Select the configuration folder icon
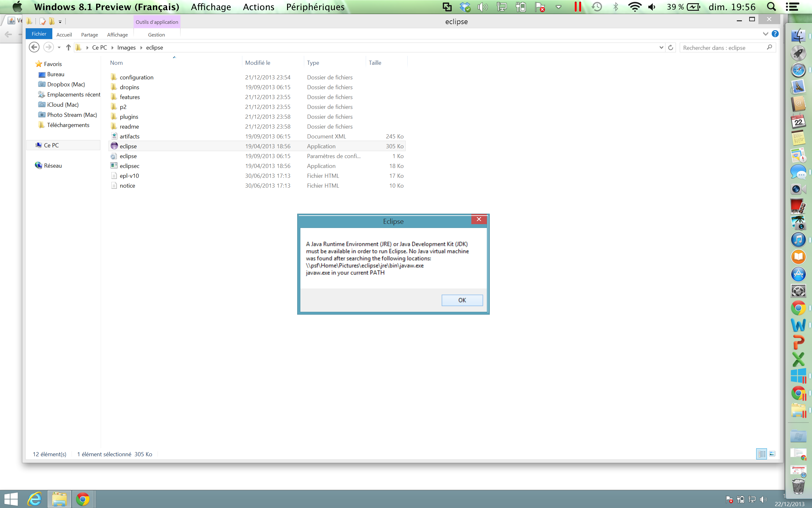The width and height of the screenshot is (812, 508). (114, 77)
